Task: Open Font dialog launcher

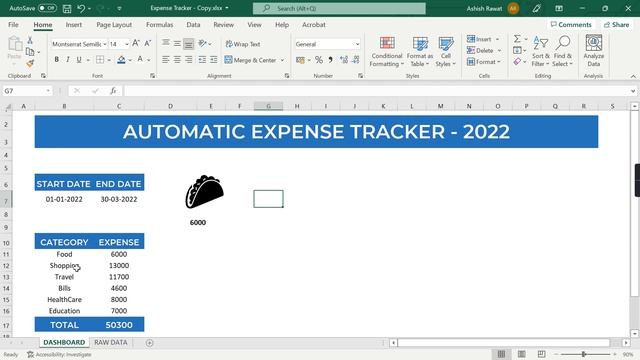Action: point(152,76)
